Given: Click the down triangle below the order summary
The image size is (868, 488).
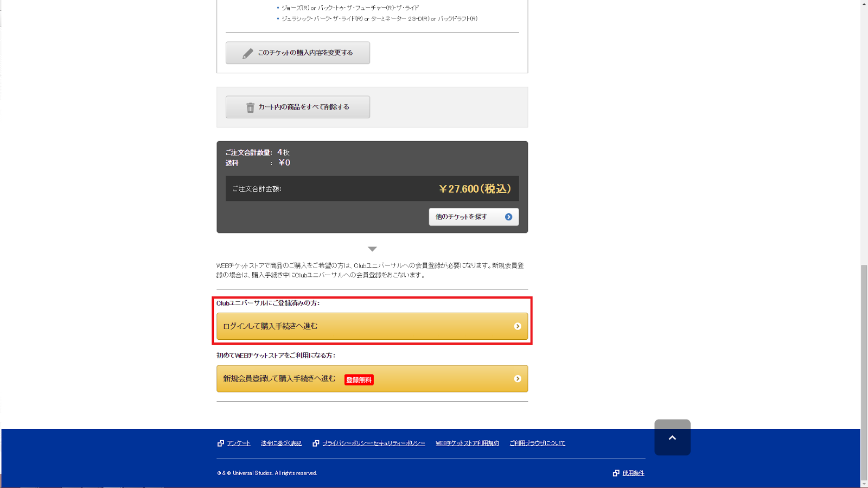Looking at the screenshot, I should click(372, 249).
